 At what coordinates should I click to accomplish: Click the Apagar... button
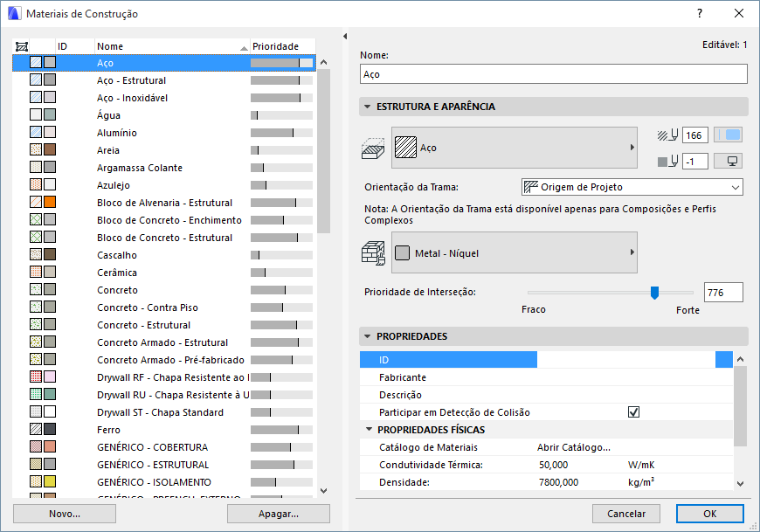(279, 514)
